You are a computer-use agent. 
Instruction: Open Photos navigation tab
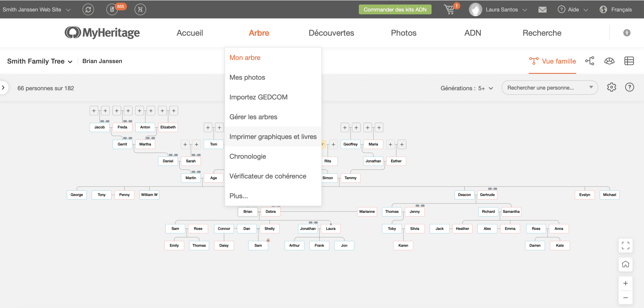404,33
